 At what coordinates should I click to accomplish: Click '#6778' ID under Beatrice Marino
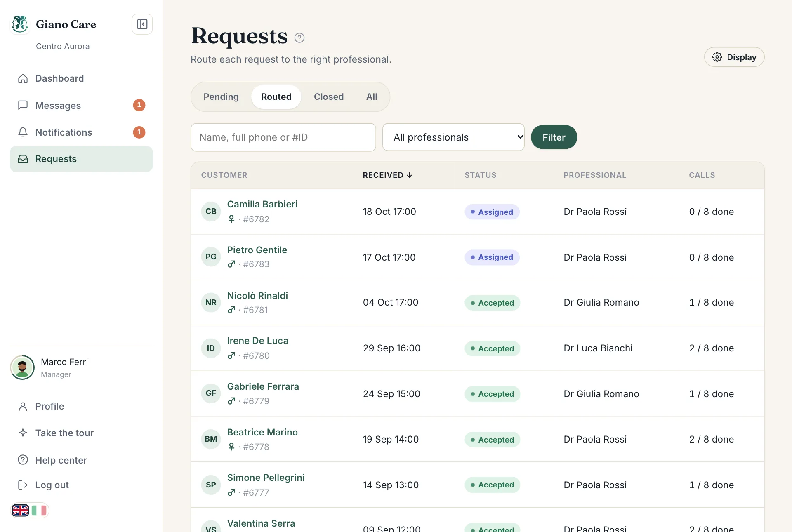tap(256, 447)
